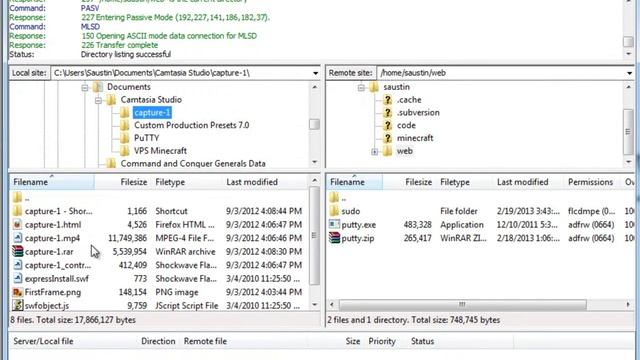This screenshot has height=360, width=640.
Task: Click the Server/Local file queue column header
Action: [x=43, y=341]
